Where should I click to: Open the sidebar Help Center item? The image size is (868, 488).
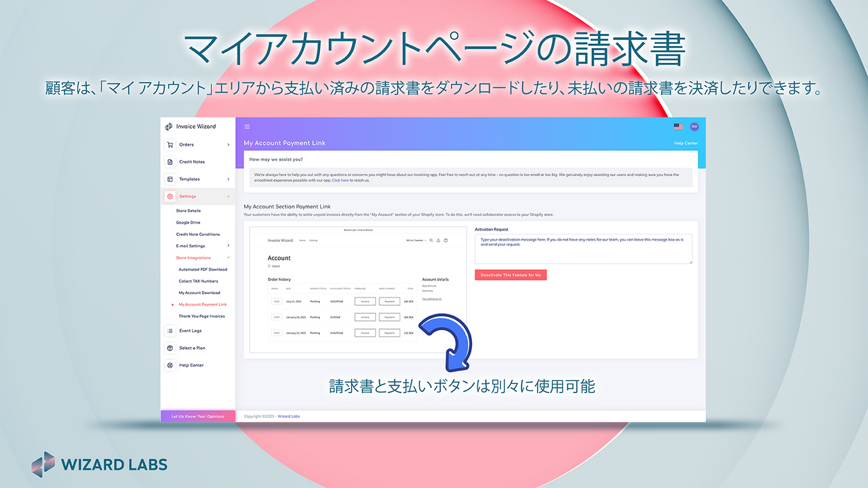[x=191, y=365]
